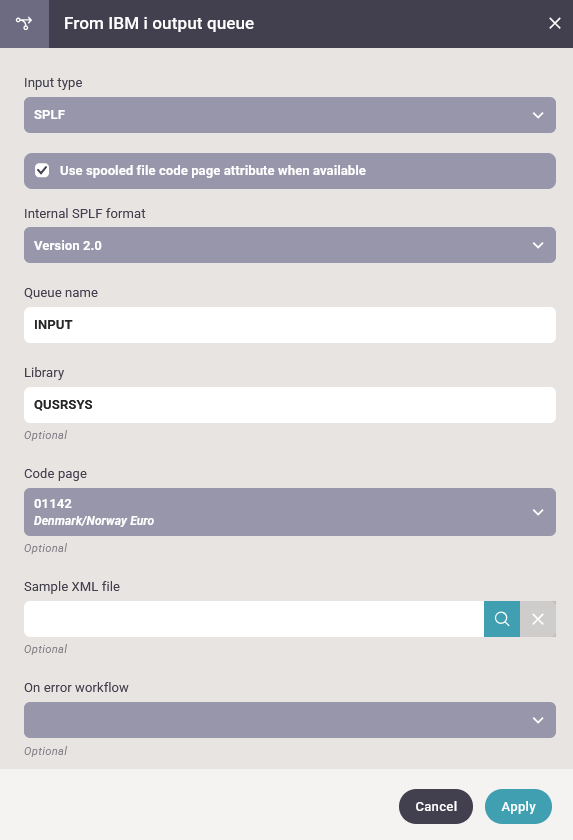Screen dimensions: 573x840
Task: Close the From IBM i output queue dialog
Action: [x=555, y=24]
